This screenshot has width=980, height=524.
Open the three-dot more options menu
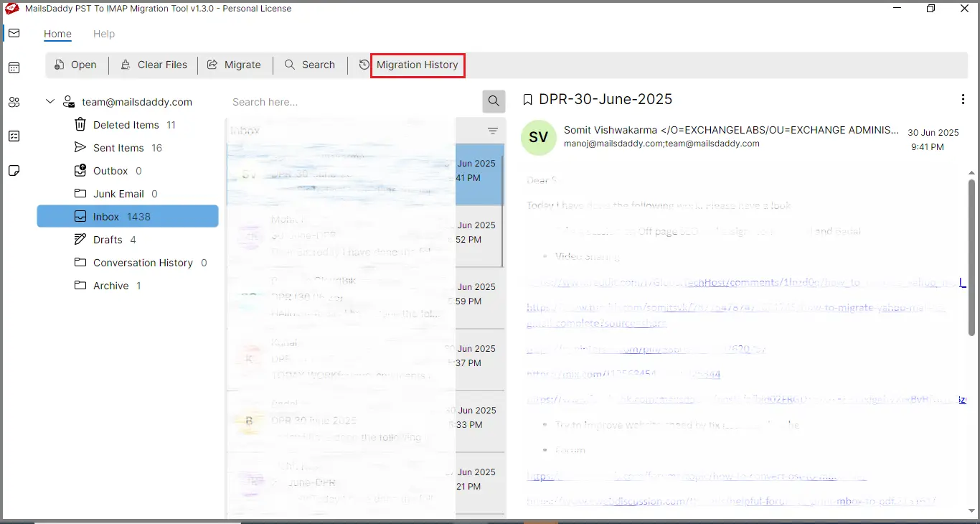pos(963,100)
